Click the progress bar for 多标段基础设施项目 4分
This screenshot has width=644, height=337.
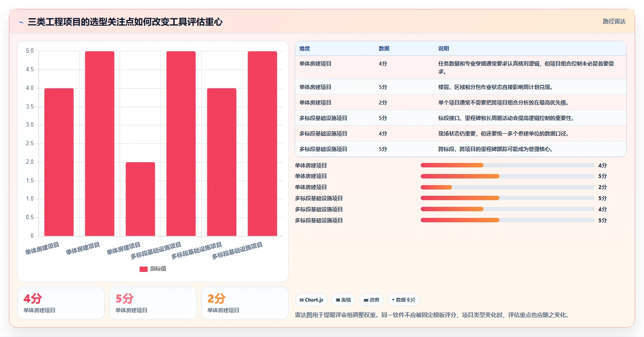click(x=507, y=209)
